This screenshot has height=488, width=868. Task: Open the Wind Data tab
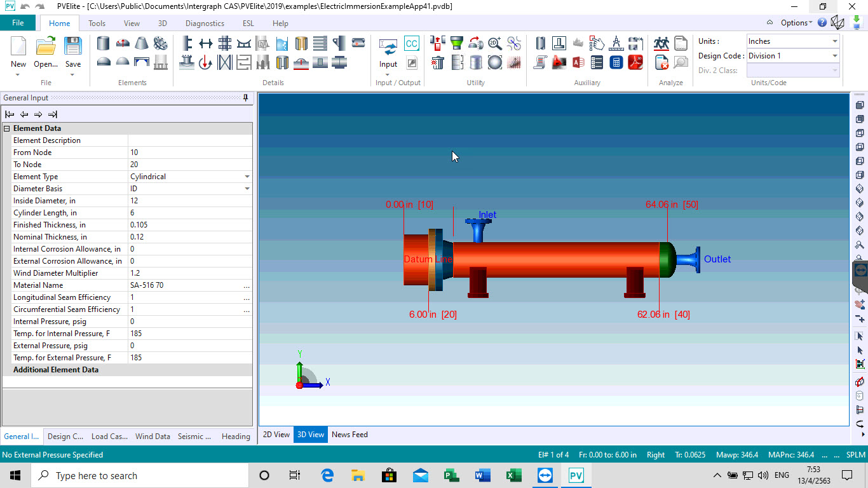[153, 437]
